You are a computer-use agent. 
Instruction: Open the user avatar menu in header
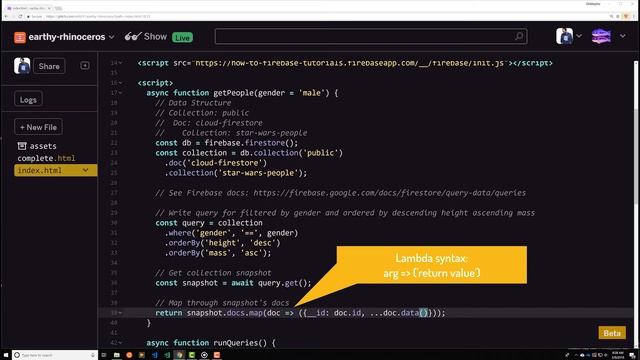(564, 36)
